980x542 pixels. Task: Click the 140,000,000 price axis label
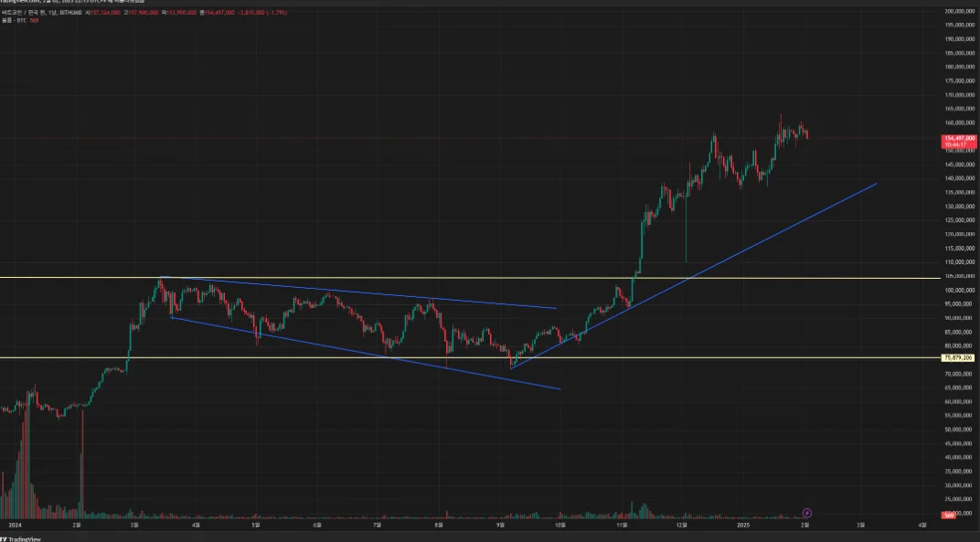(x=960, y=178)
